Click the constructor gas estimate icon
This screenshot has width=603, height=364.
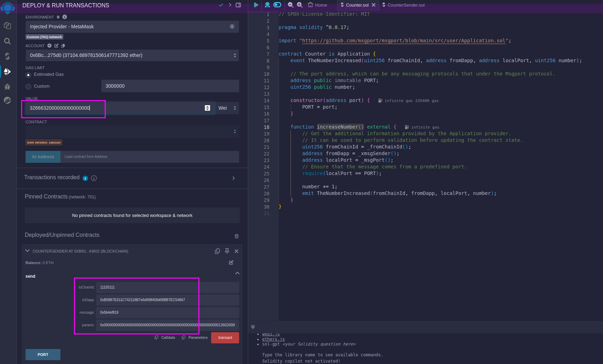click(x=380, y=101)
